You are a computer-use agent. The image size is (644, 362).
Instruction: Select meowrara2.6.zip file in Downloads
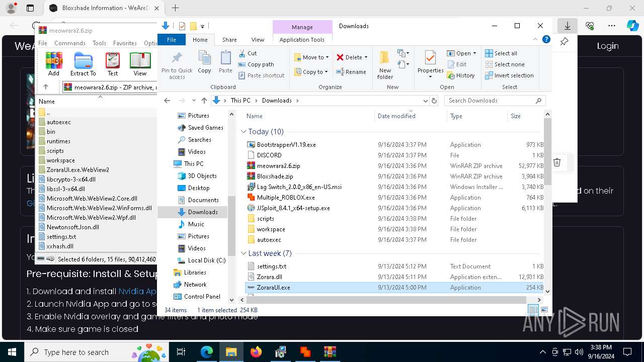click(x=278, y=166)
